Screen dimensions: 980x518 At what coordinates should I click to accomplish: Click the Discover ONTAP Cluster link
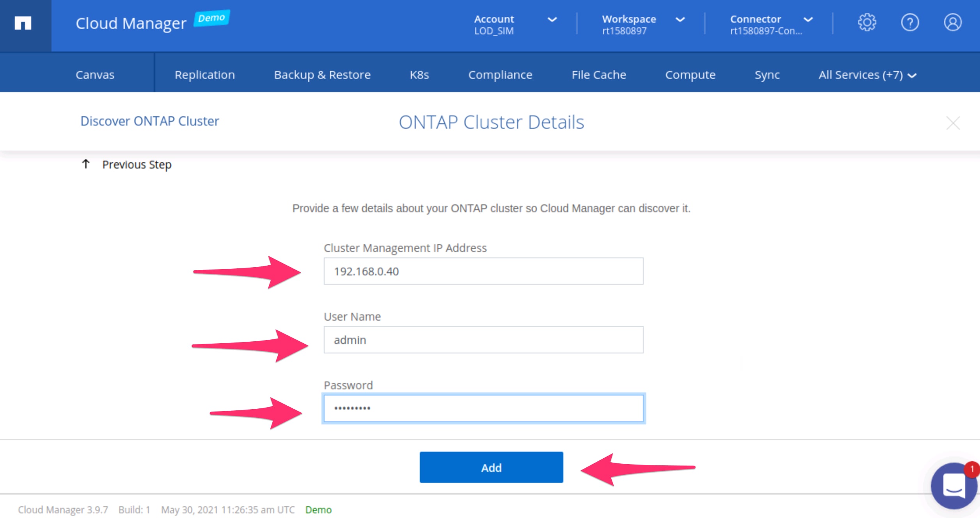click(x=149, y=121)
